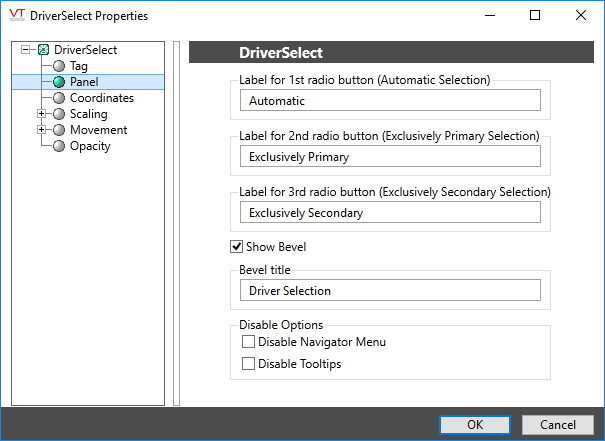Click the DriverSelect root node icon
The height and width of the screenshot is (441, 605).
43,50
